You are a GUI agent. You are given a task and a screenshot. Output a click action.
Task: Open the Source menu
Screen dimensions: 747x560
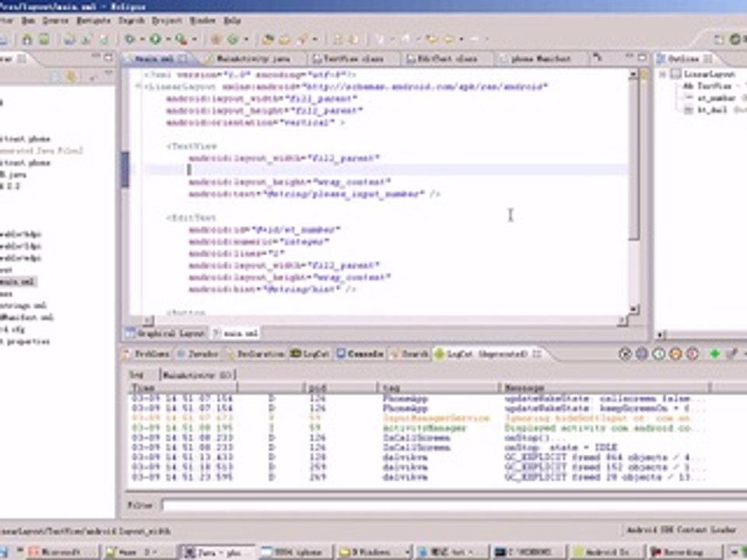(x=55, y=20)
